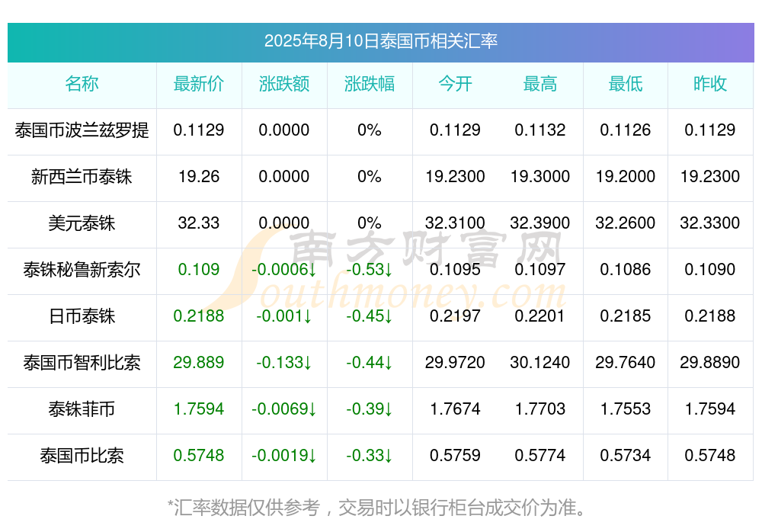Click low value 1.7553
The width and height of the screenshot is (762, 532).
(626, 409)
